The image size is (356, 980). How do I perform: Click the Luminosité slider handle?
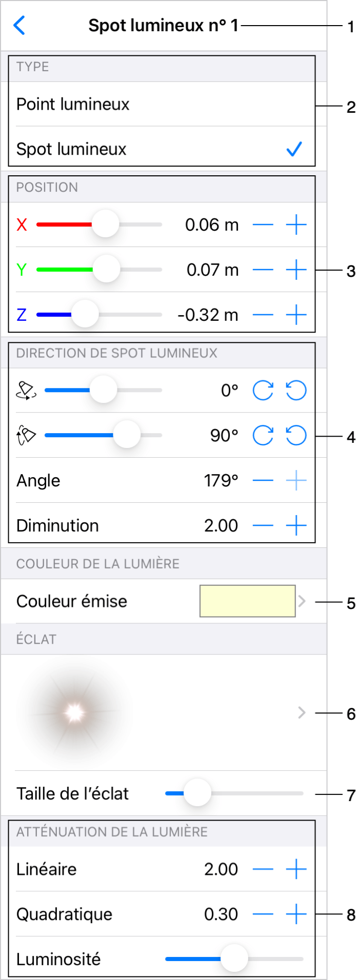234,958
